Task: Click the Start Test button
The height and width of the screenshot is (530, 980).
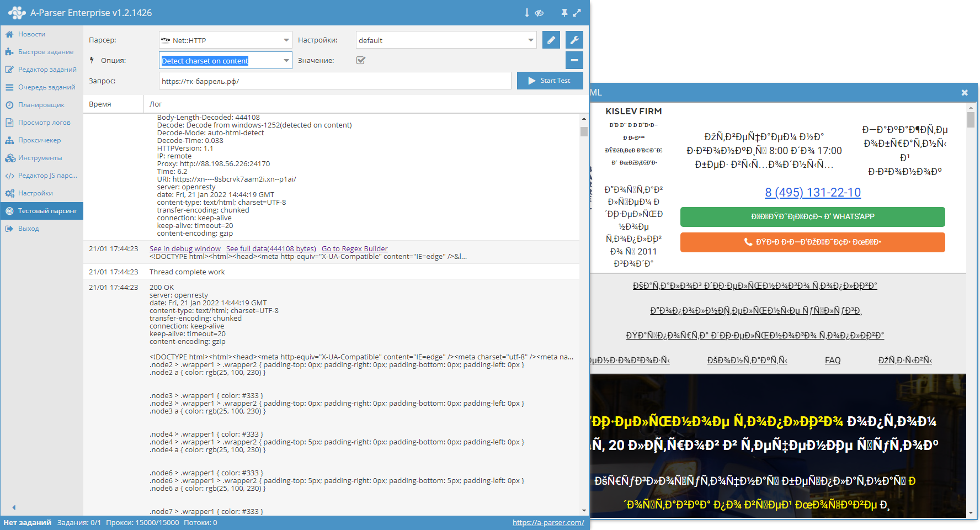Action: pyautogui.click(x=550, y=80)
